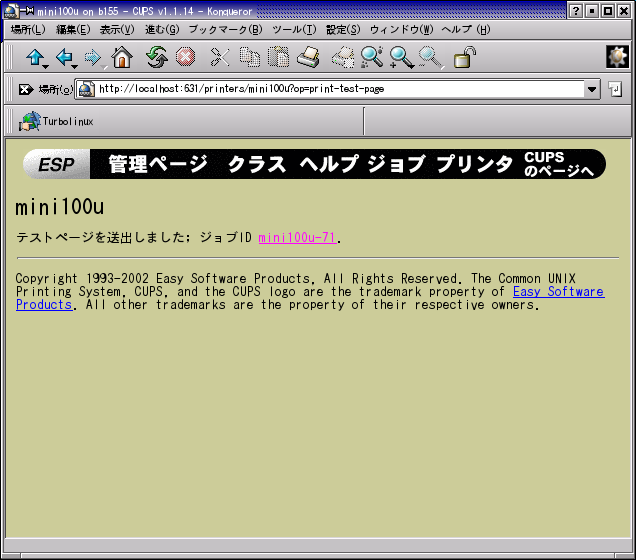The image size is (636, 560).
Task: Open the ツール(T) menu
Action: pyautogui.click(x=294, y=30)
